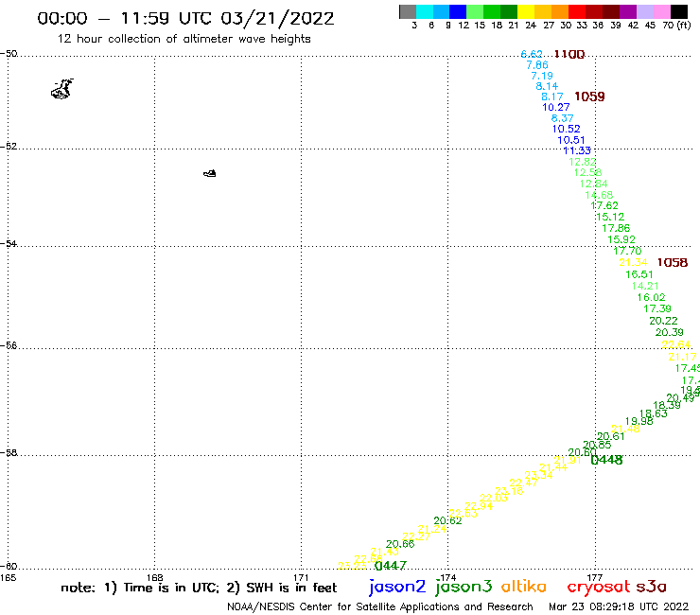Viewport: 700px width, 615px height.
Task: Click the '70 (ft)' legend label
Action: click(x=676, y=25)
